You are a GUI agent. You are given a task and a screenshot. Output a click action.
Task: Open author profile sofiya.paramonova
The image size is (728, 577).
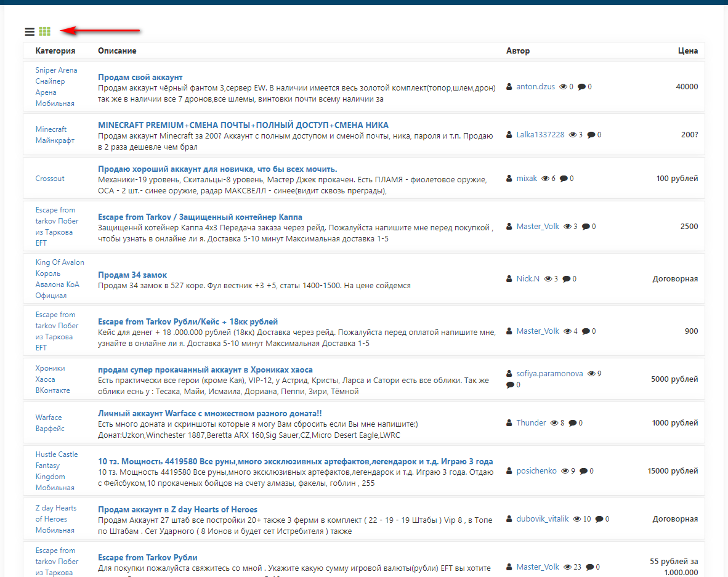pos(549,374)
